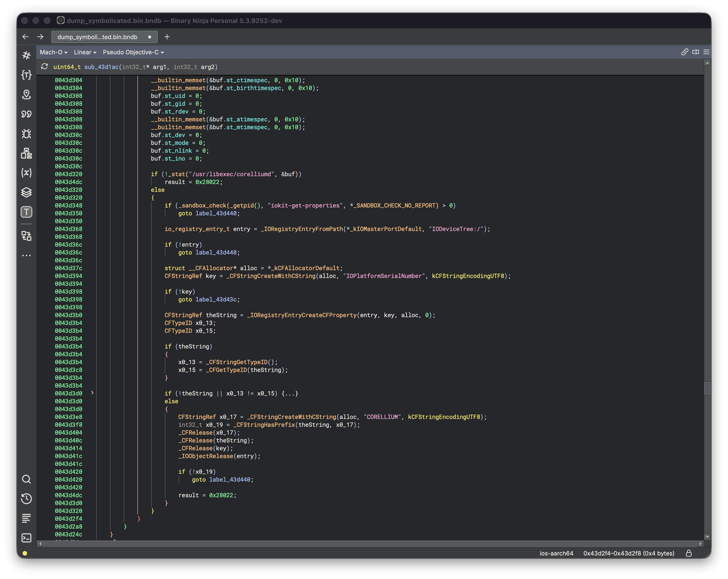This screenshot has height=579, width=728.
Task: Toggle the lock icon in status bar
Action: (x=689, y=553)
